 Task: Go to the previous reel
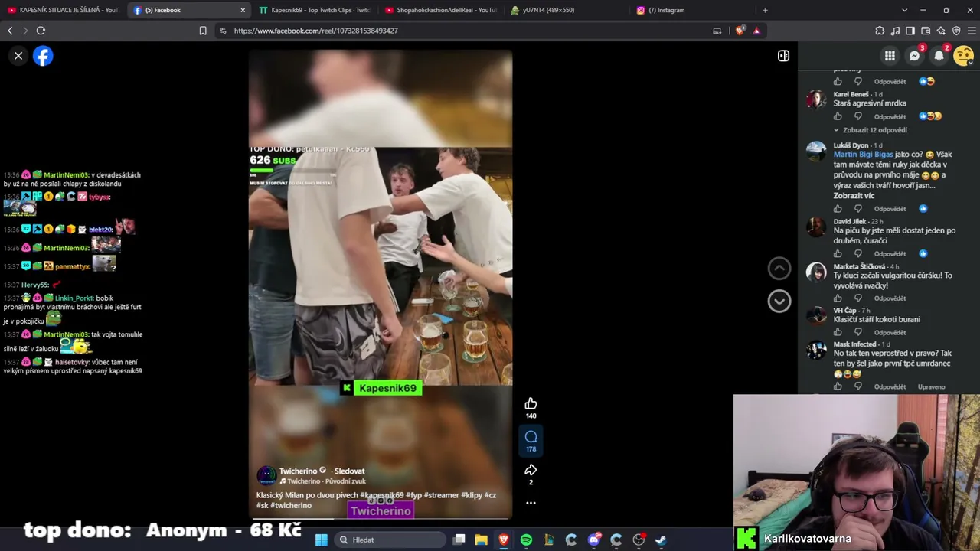pos(779,268)
